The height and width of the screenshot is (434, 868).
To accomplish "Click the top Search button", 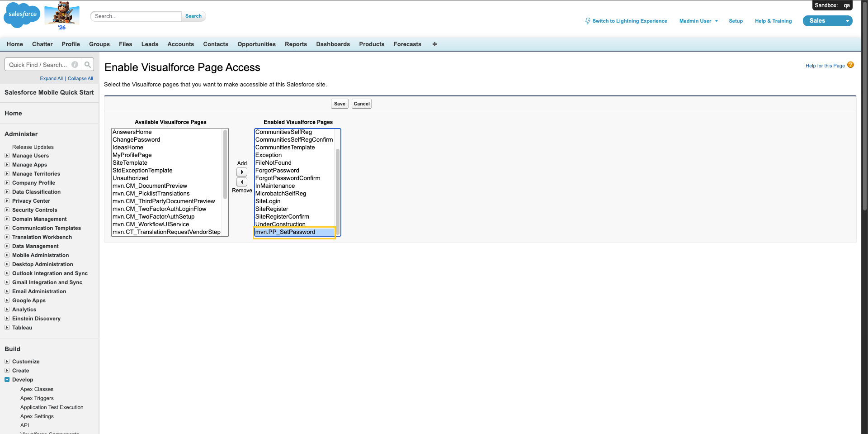I will click(x=193, y=16).
